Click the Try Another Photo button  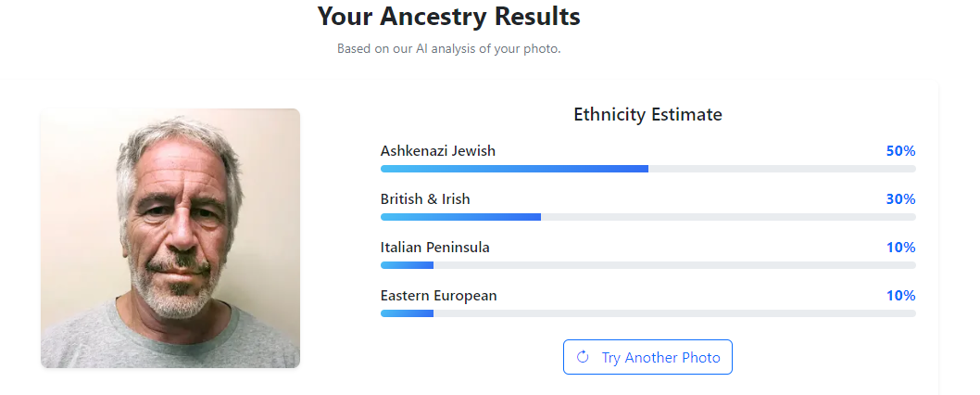click(x=647, y=357)
